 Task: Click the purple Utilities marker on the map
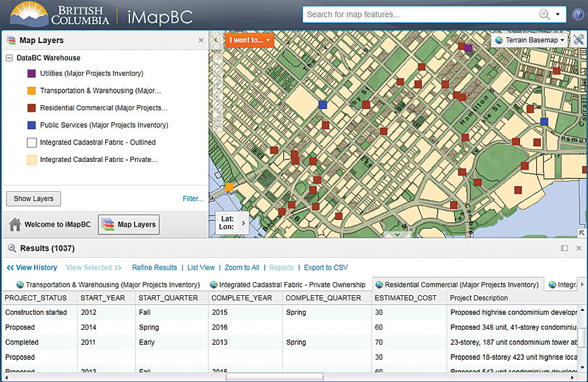[468, 48]
